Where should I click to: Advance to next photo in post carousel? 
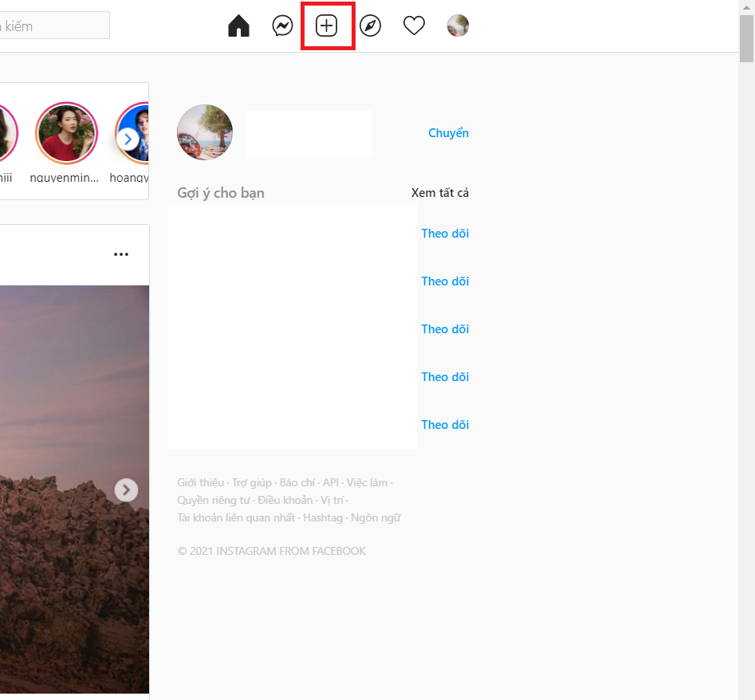pos(126,490)
